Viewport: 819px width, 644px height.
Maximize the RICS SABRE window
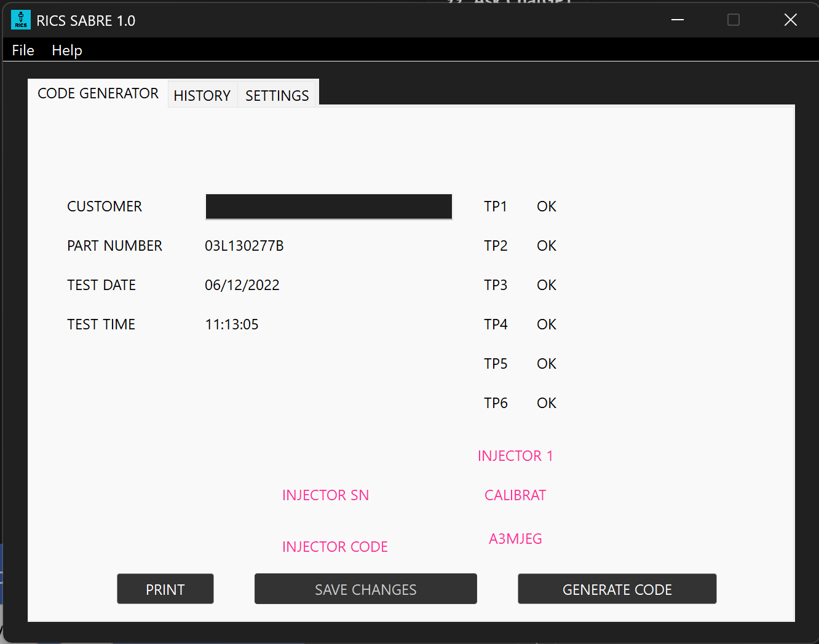pos(734,20)
